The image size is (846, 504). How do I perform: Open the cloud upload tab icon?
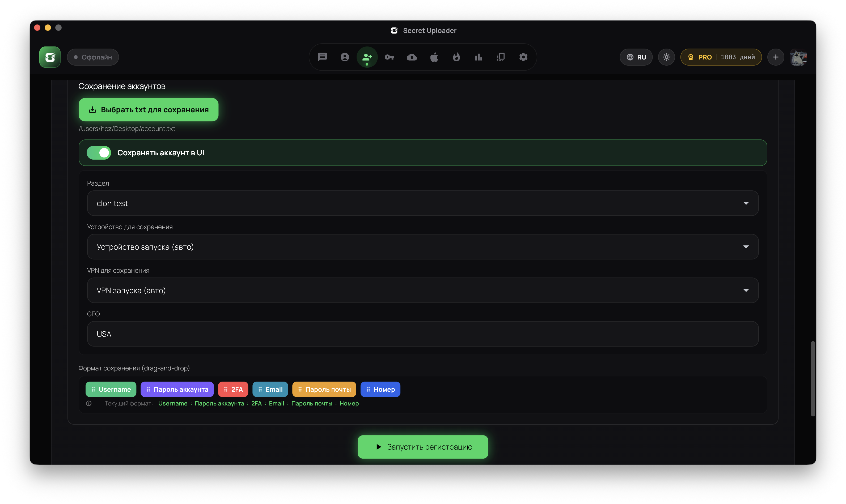[x=412, y=57]
